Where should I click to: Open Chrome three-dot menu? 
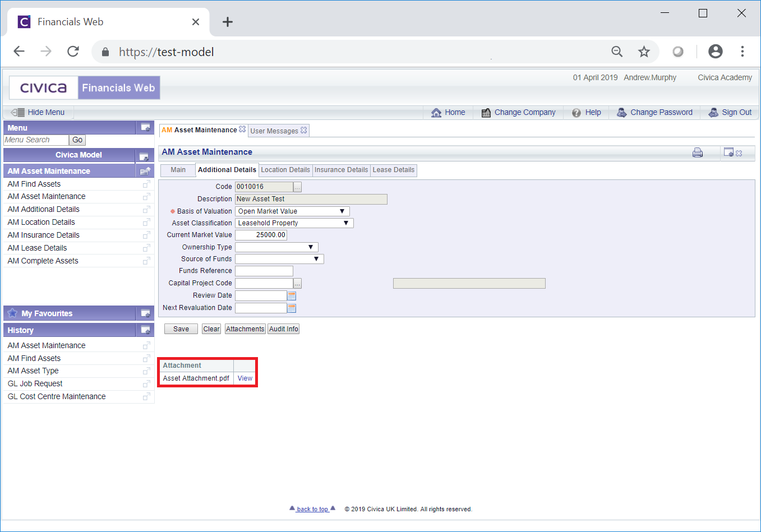point(742,52)
